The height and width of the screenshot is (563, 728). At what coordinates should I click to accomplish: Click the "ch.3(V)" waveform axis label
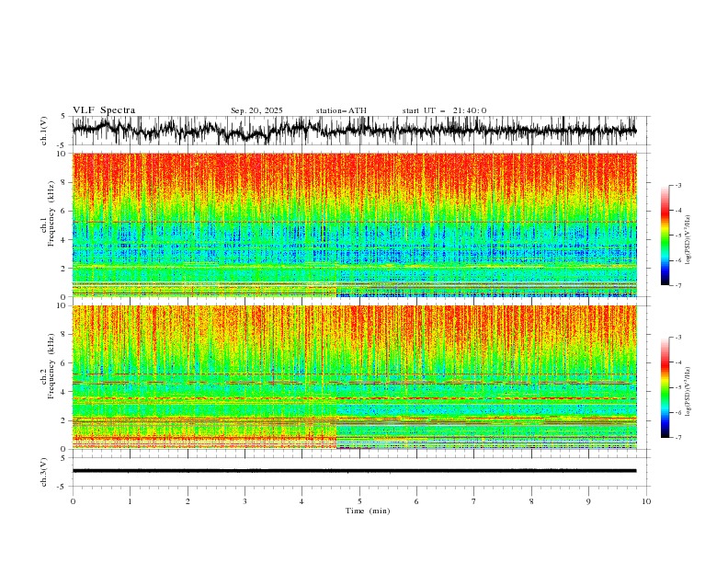pyautogui.click(x=44, y=472)
